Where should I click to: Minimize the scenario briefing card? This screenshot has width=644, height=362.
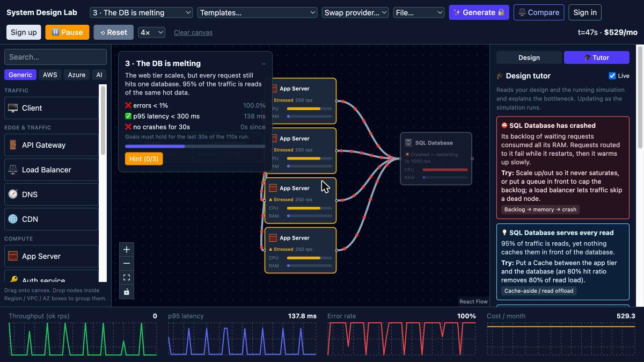point(264,63)
